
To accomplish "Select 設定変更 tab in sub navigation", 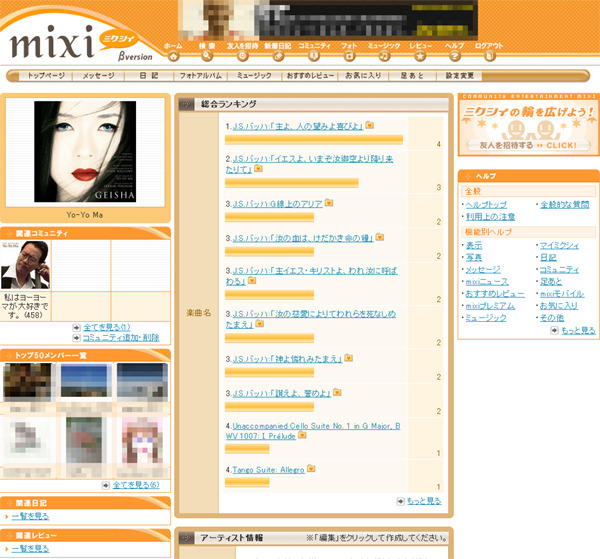I will click(460, 76).
